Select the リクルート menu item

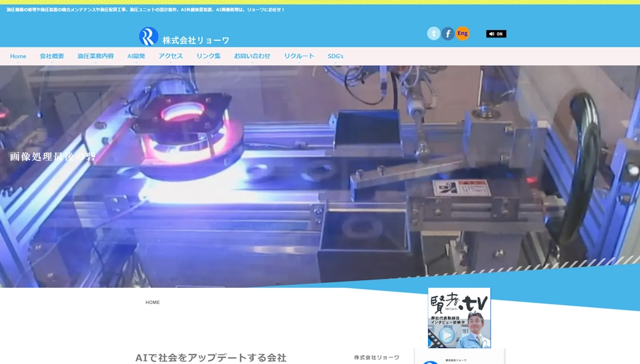(x=299, y=56)
